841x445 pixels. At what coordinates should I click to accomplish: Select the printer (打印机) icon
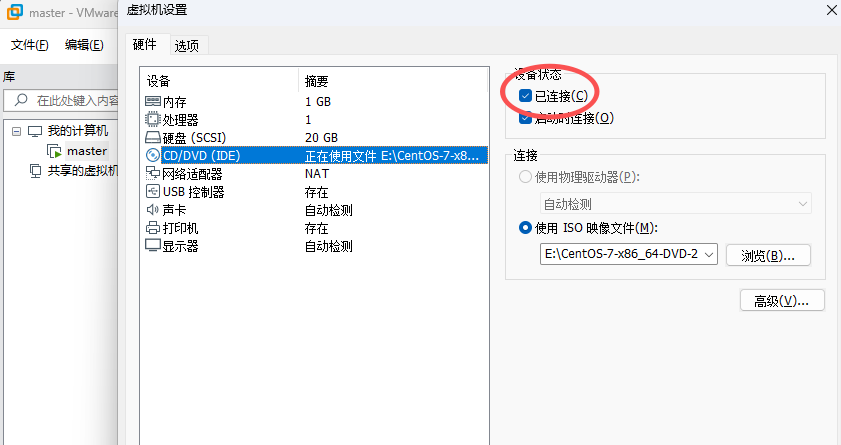point(153,228)
